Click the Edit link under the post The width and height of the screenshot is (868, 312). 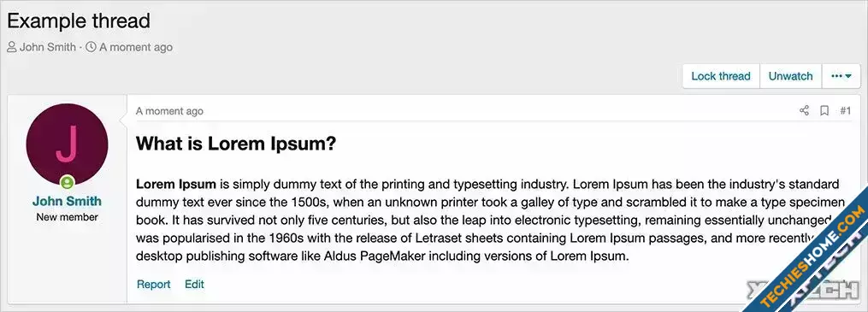pos(194,285)
